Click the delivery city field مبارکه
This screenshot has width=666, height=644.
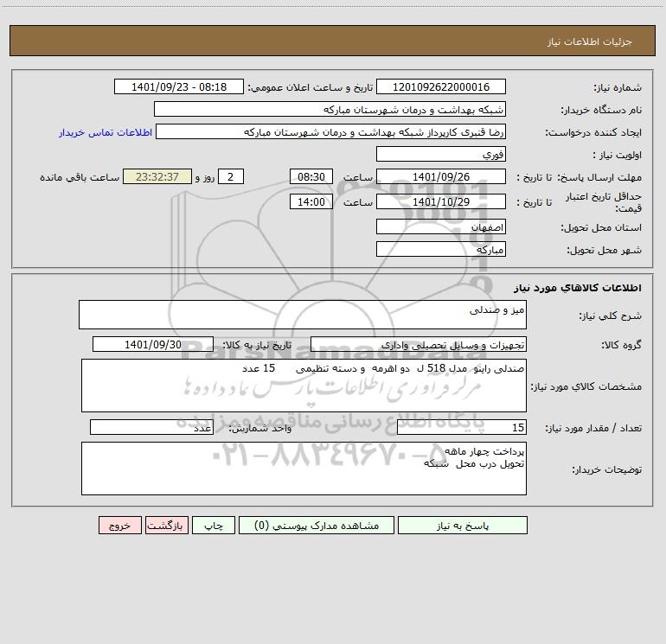tap(441, 249)
